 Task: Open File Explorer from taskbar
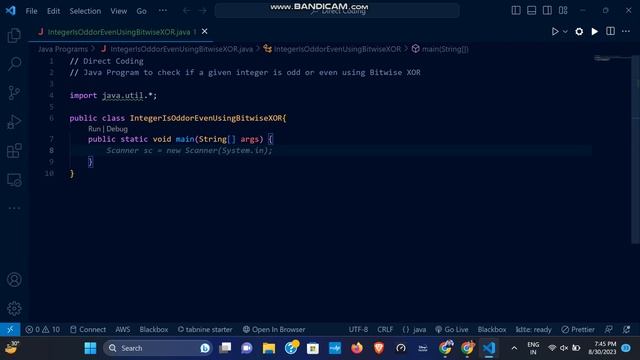point(269,348)
